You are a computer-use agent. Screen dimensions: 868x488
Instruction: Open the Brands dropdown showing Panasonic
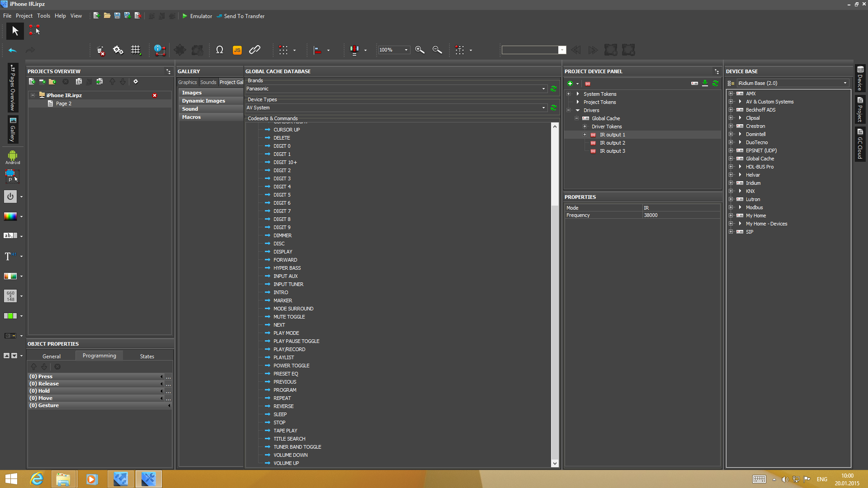point(543,89)
